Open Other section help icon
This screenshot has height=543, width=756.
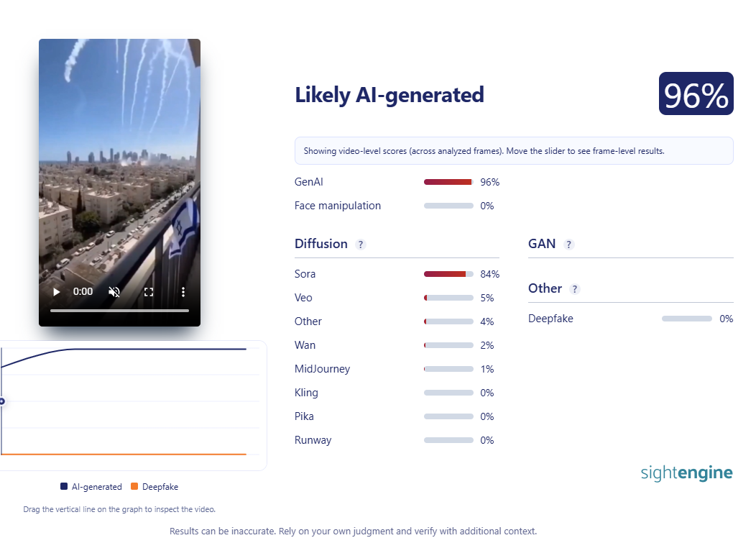click(575, 289)
